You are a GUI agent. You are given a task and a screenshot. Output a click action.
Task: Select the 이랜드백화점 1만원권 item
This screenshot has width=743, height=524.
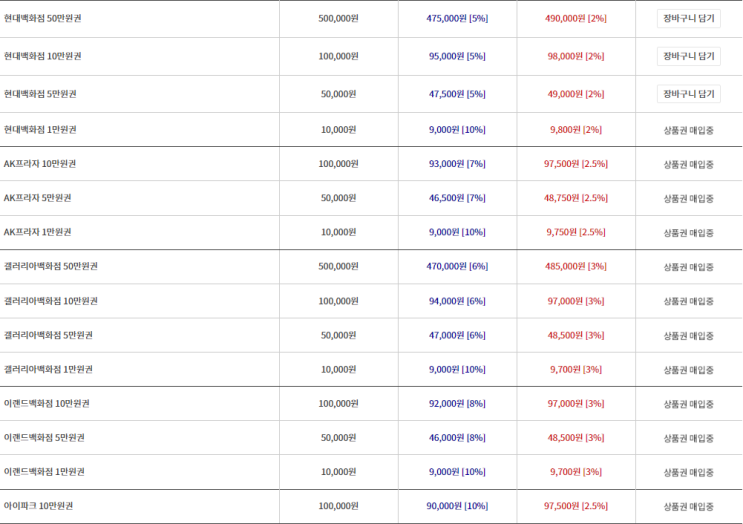coord(44,472)
